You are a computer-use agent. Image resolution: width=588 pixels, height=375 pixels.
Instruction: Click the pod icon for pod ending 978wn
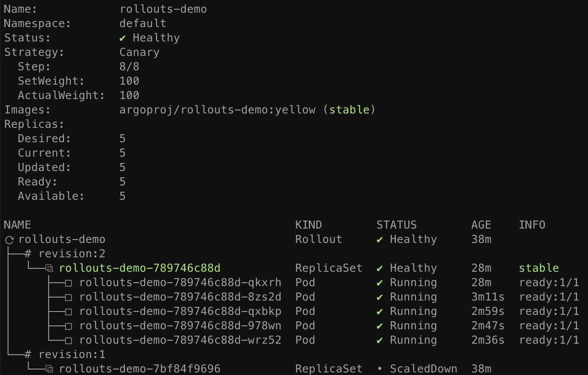(x=69, y=326)
